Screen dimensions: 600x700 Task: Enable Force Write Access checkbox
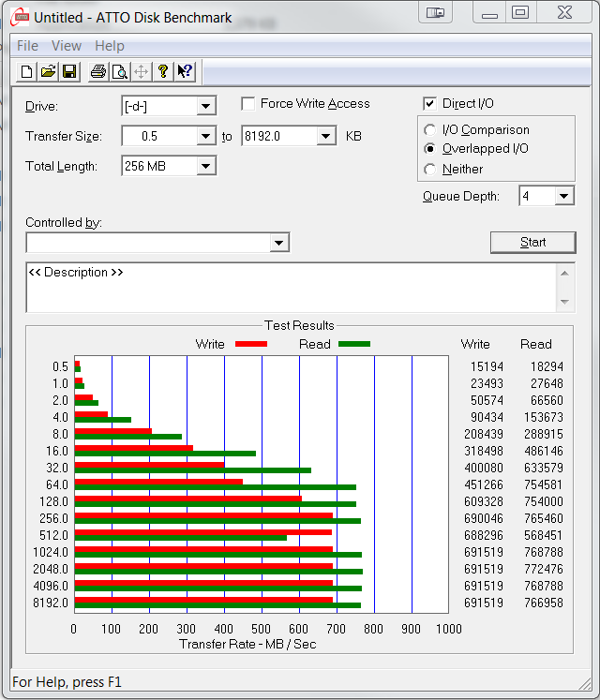click(248, 104)
